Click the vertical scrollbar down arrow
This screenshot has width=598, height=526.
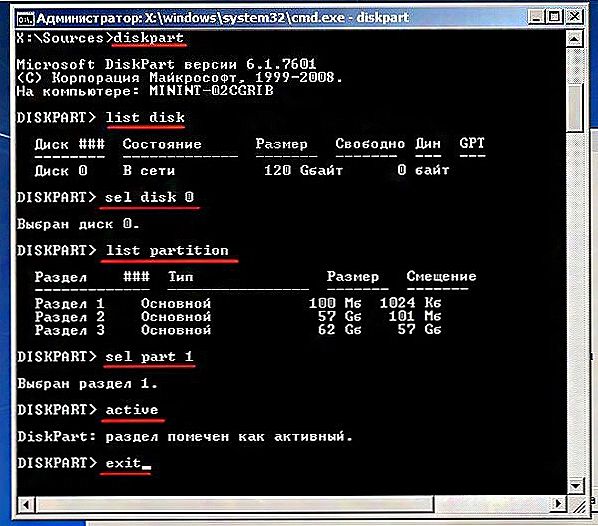[575, 486]
